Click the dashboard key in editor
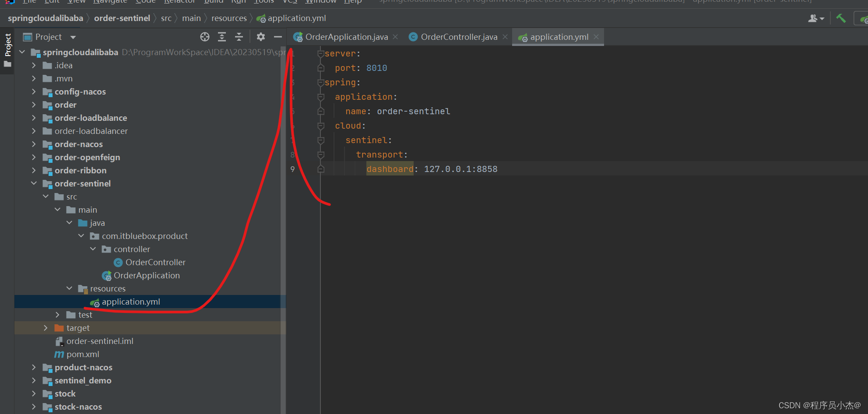The width and height of the screenshot is (868, 414). point(390,169)
